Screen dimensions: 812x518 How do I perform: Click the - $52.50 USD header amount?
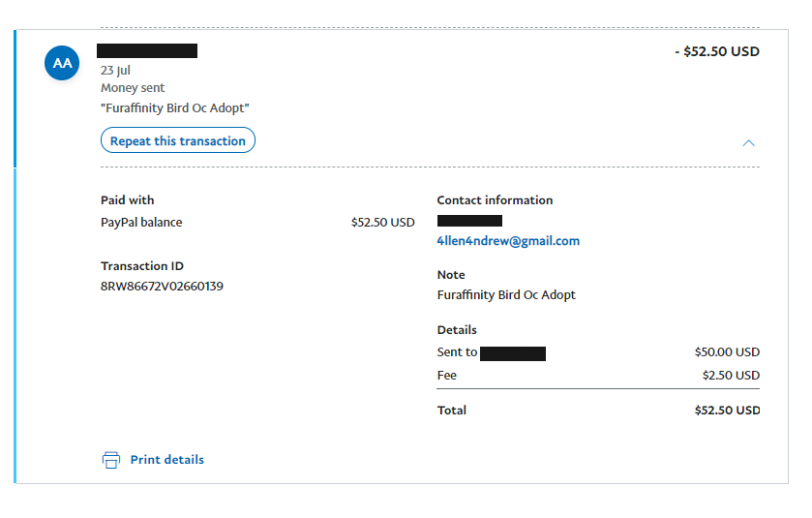717,51
